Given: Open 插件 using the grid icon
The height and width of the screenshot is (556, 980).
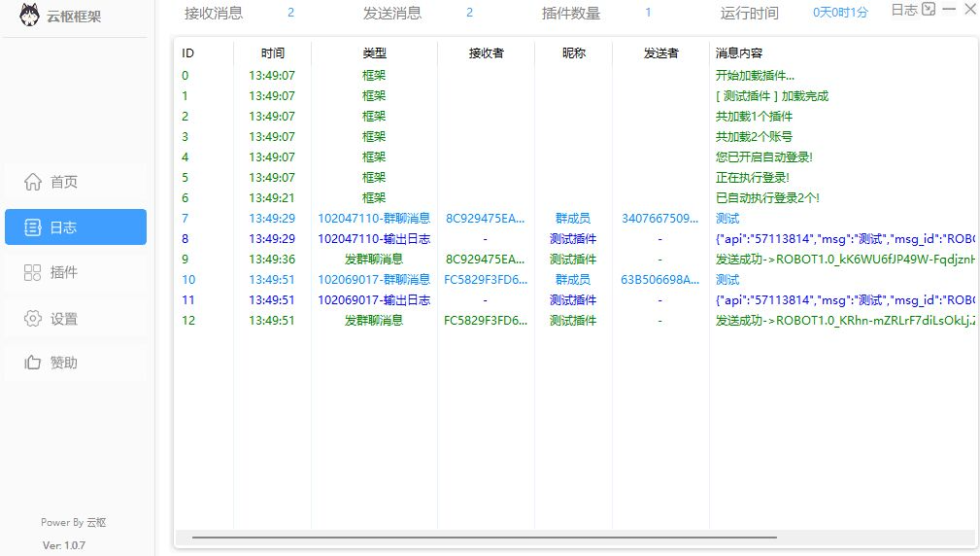Looking at the screenshot, I should (33, 272).
